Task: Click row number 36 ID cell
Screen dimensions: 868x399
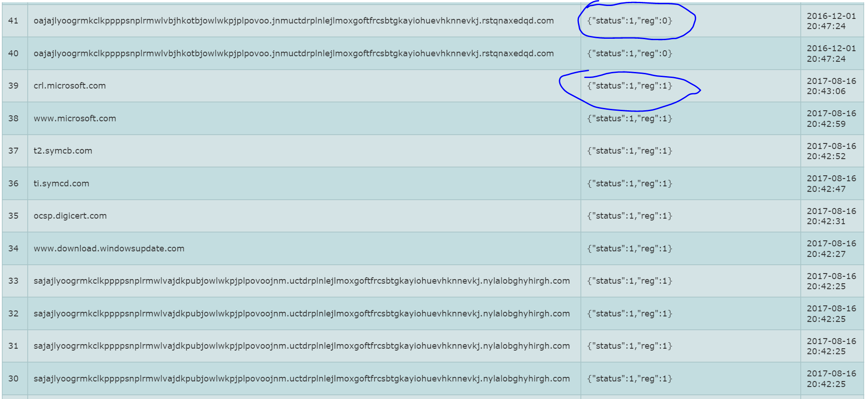Action: [13, 184]
